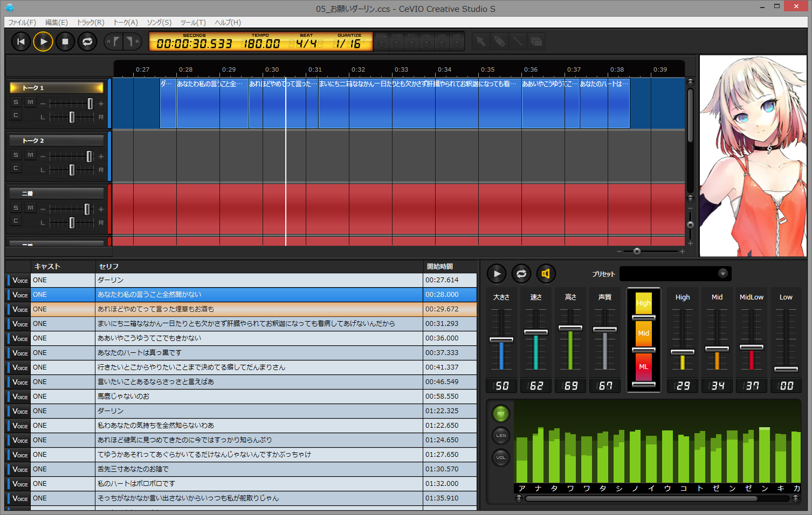Set loop end marker B
Screen dimensions: 812x515
132,41
